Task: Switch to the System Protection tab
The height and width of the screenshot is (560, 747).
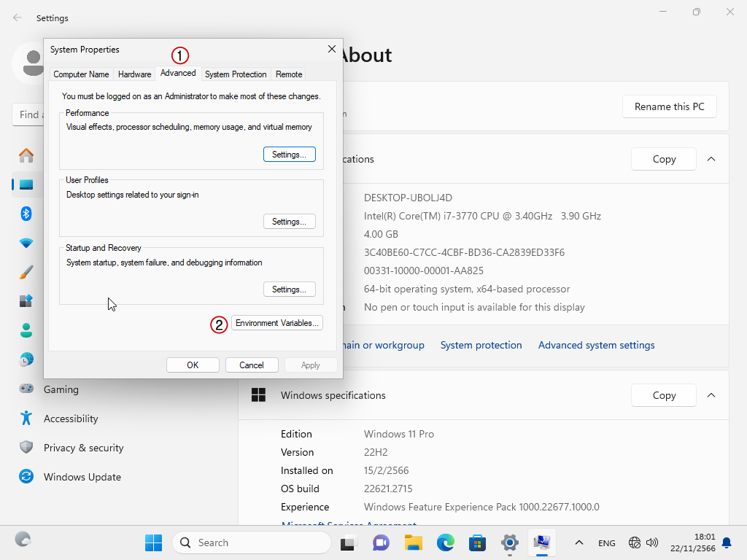Action: (x=236, y=74)
